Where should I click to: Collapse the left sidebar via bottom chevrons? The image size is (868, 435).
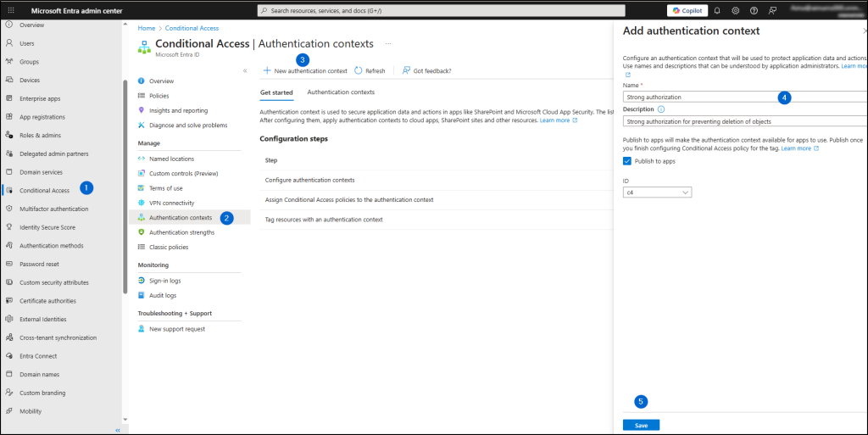coord(117,430)
